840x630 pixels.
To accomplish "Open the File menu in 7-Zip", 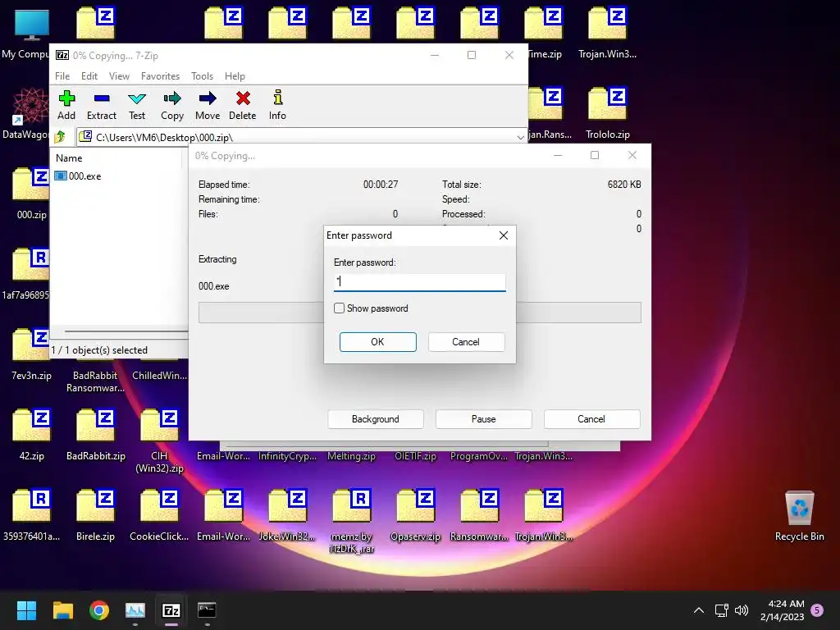I will pos(62,76).
